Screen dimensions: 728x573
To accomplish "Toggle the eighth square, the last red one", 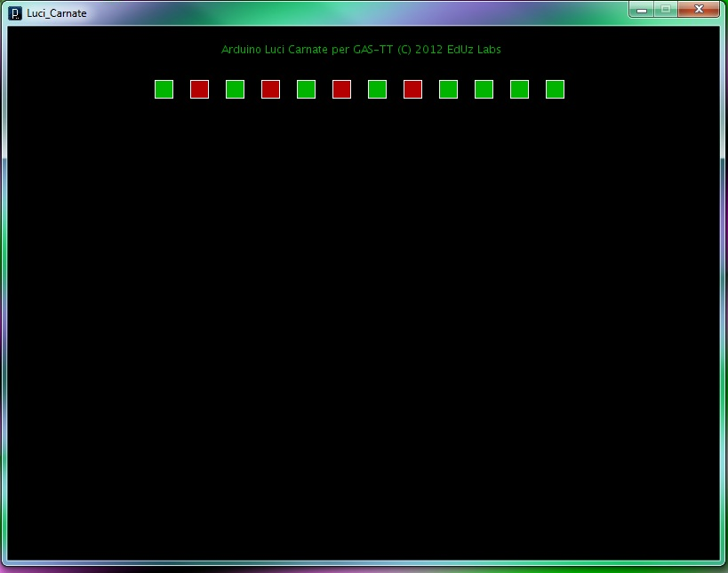I will (412, 89).
